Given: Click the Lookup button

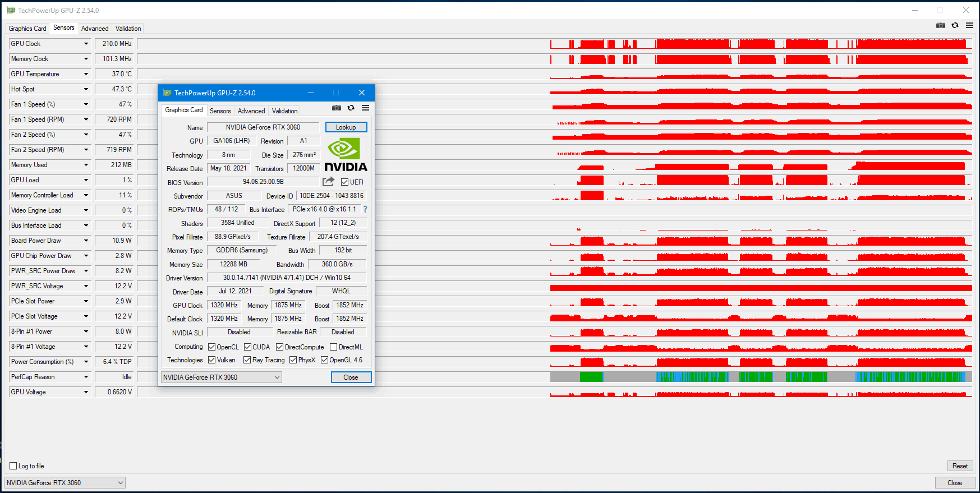Looking at the screenshot, I should click(x=346, y=127).
